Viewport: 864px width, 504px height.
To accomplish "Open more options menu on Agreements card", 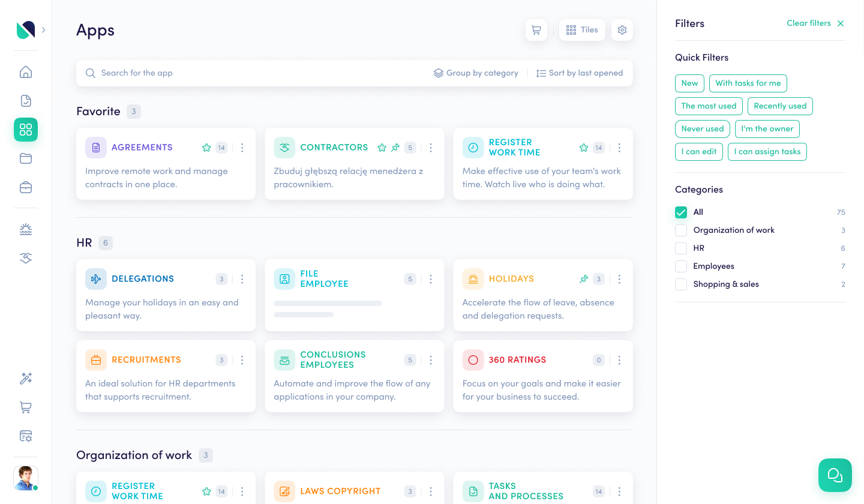I will coord(242,148).
